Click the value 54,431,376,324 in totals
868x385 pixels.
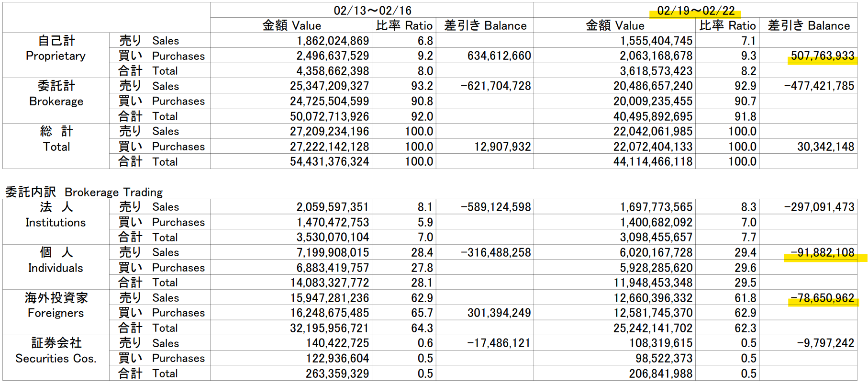329,162
